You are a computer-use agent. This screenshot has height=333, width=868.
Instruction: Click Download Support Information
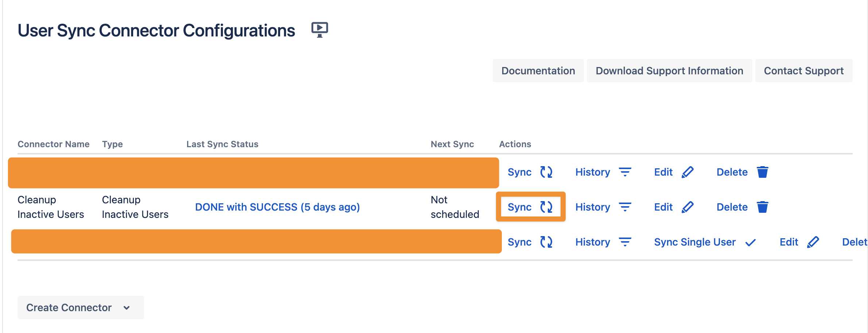pos(669,70)
